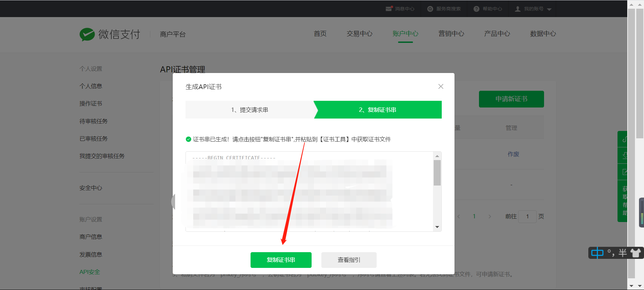Screen dimensions: 644x290
Task: Open the 营销中心 nav tab
Action: tap(451, 34)
